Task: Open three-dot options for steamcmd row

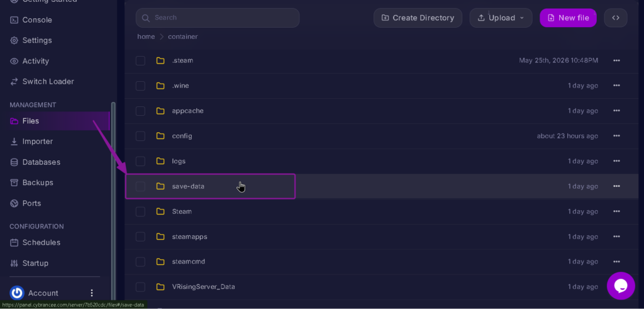Action: (x=616, y=262)
